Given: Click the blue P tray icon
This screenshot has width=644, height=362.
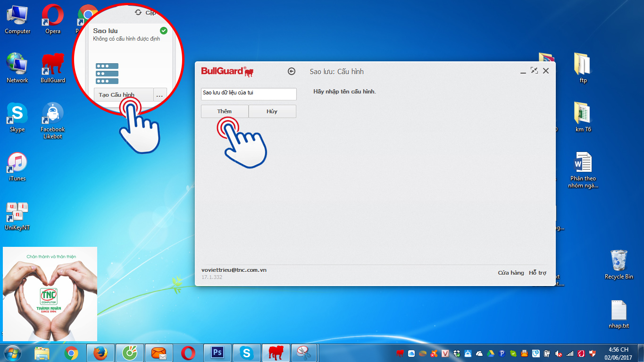Looking at the screenshot, I should point(502,353).
